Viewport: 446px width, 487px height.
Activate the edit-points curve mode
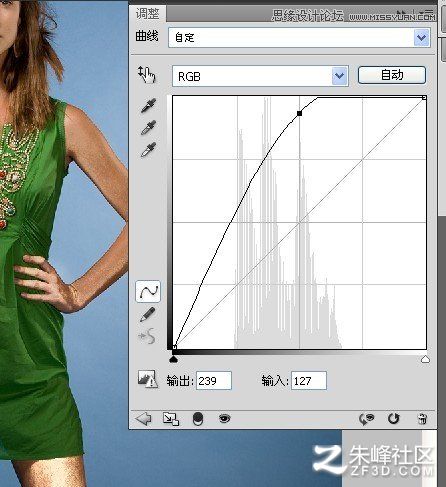pos(148,292)
